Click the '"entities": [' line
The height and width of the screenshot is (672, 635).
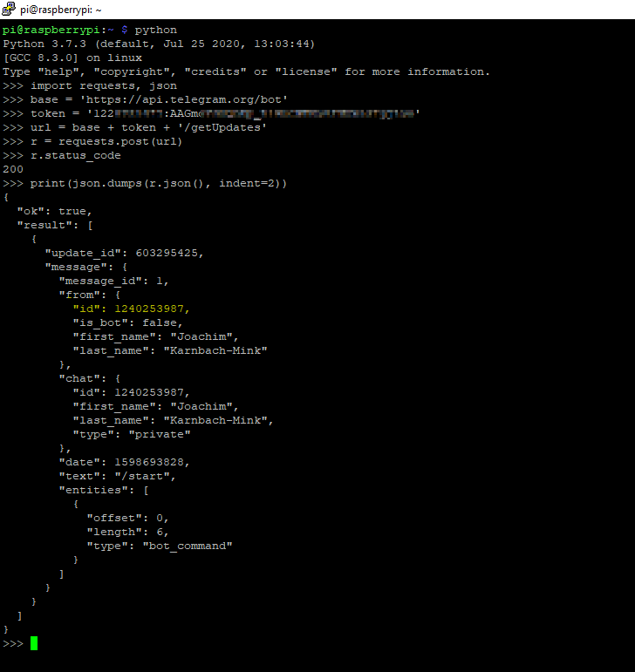pos(103,491)
